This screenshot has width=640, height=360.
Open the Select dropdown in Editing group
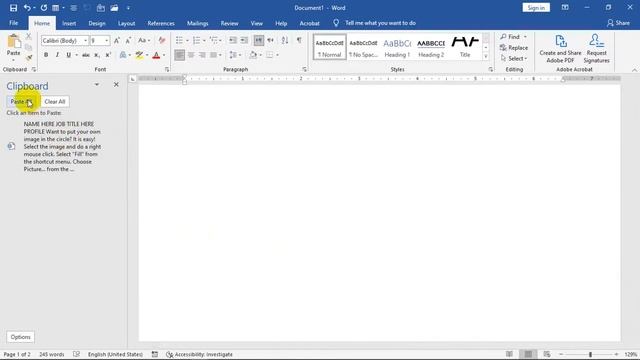click(514, 58)
